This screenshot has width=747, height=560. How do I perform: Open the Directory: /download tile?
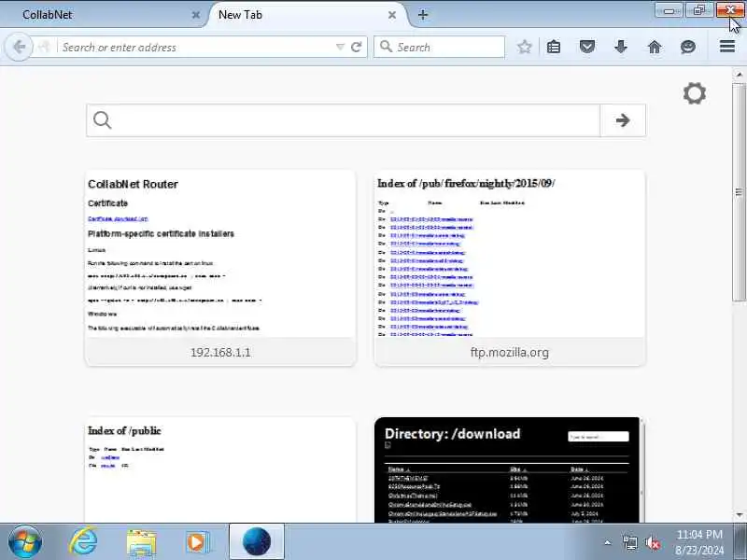click(510, 470)
